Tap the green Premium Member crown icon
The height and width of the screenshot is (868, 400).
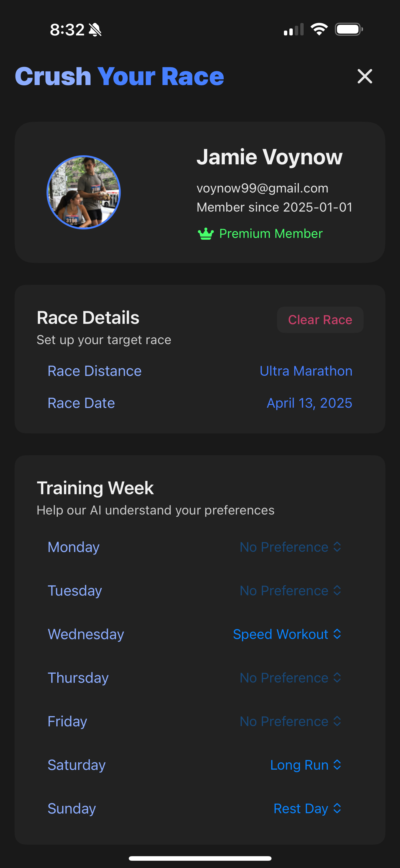pos(206,234)
